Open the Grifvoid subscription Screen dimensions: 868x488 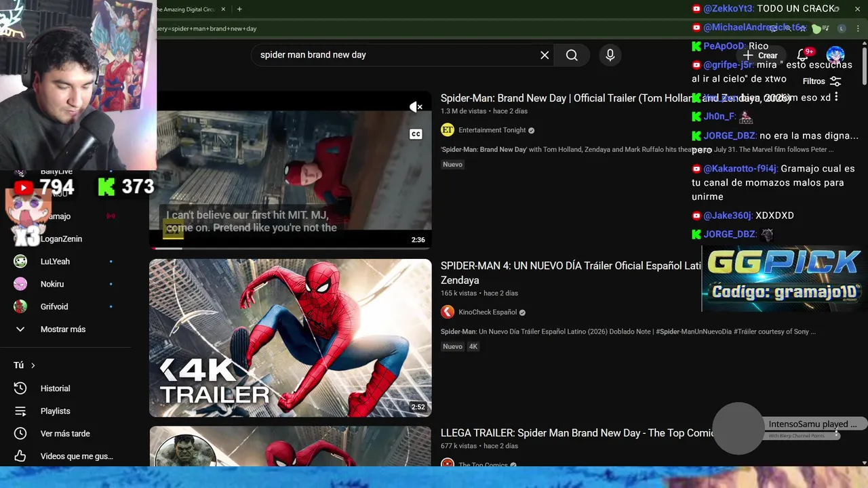point(54,306)
